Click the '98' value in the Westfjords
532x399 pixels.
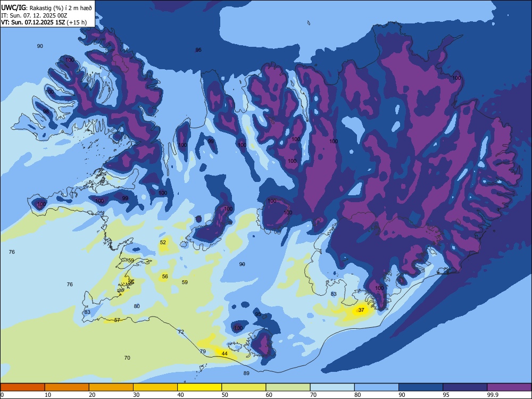click(x=46, y=111)
